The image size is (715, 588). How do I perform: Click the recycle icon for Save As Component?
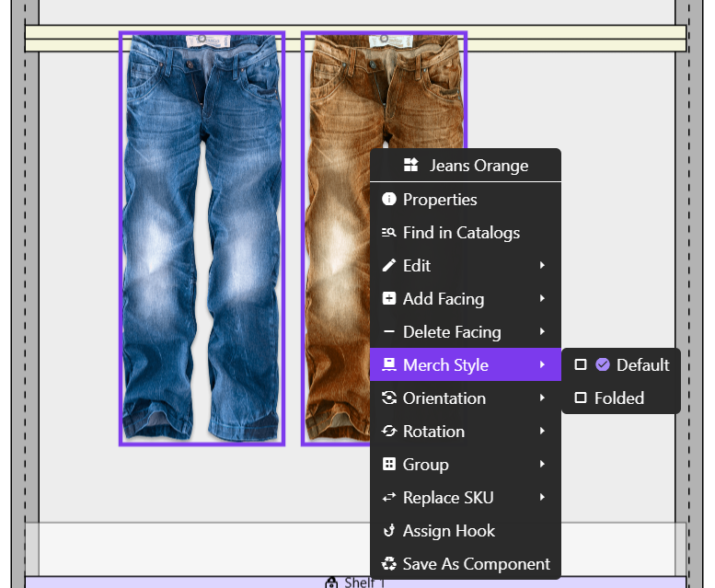[388, 564]
